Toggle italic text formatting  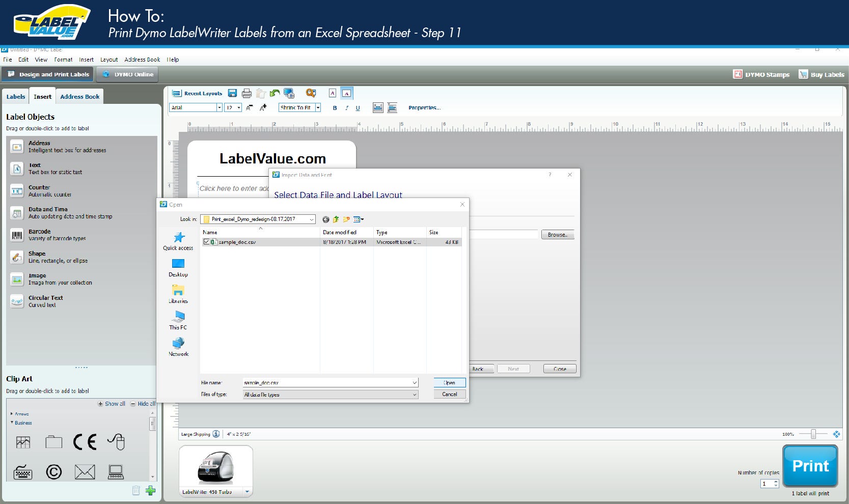346,108
